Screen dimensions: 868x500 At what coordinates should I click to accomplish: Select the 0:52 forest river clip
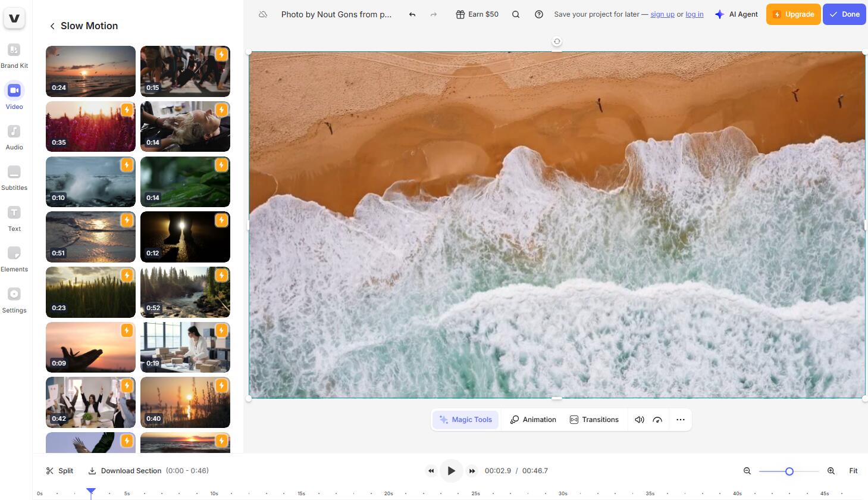point(185,292)
